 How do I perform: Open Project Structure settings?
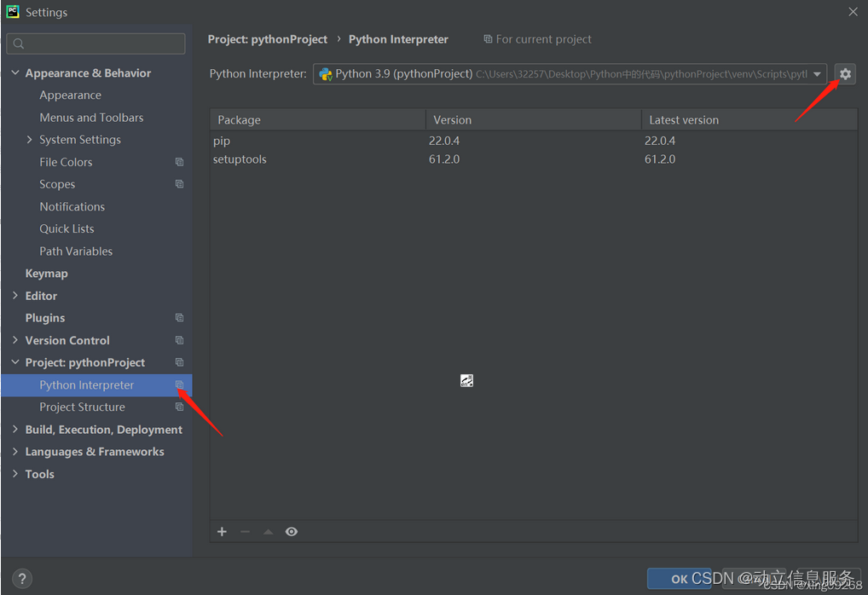coord(82,407)
